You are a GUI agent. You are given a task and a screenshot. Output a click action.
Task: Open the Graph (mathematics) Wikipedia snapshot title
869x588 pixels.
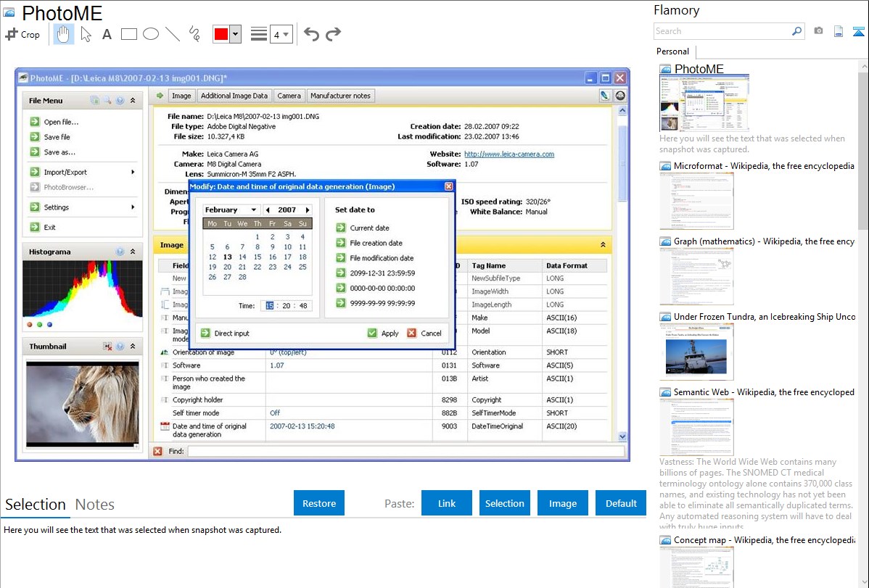click(764, 241)
